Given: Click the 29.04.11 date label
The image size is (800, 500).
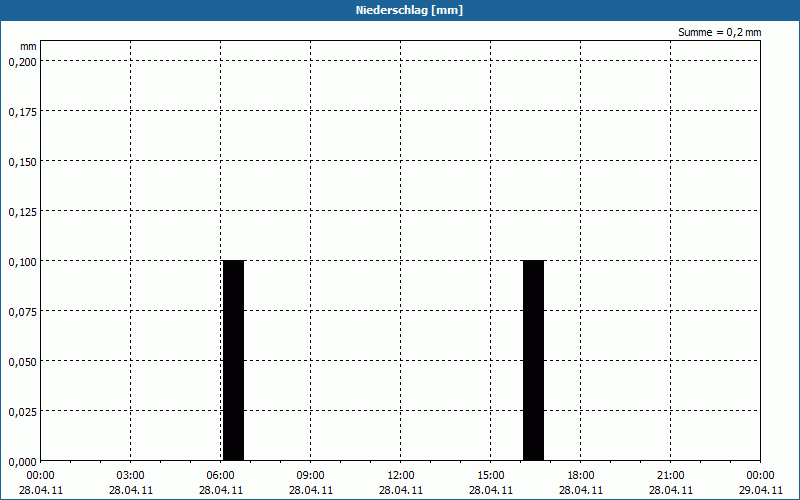Looking at the screenshot, I should [761, 490].
